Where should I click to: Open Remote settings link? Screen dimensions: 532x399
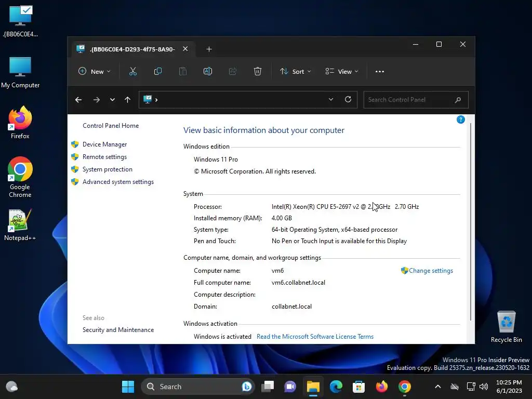pos(104,157)
